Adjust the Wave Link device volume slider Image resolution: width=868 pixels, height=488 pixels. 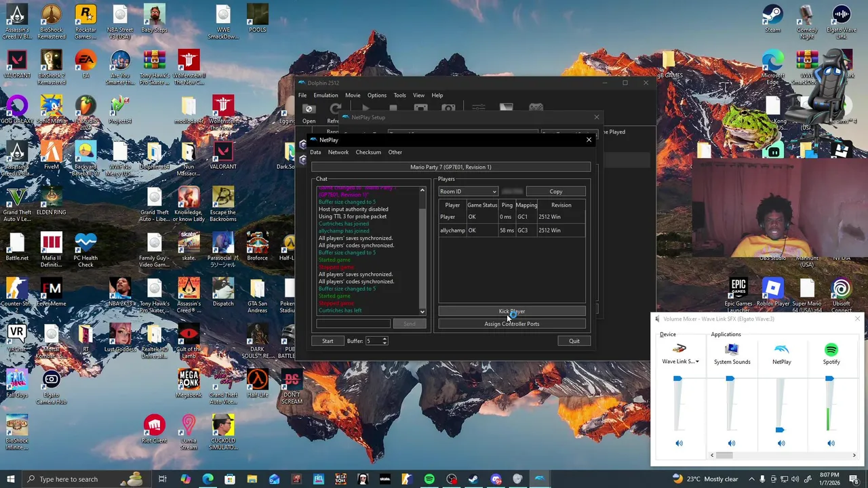pyautogui.click(x=677, y=380)
